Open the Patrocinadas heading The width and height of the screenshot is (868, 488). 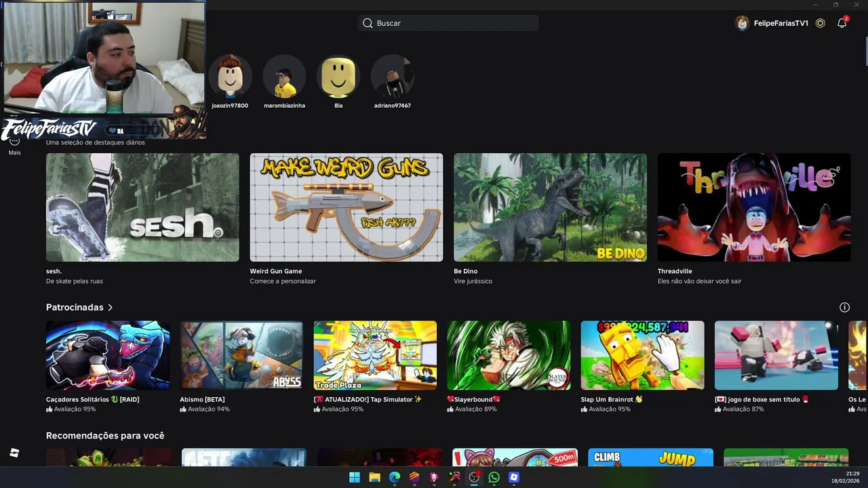(x=75, y=308)
